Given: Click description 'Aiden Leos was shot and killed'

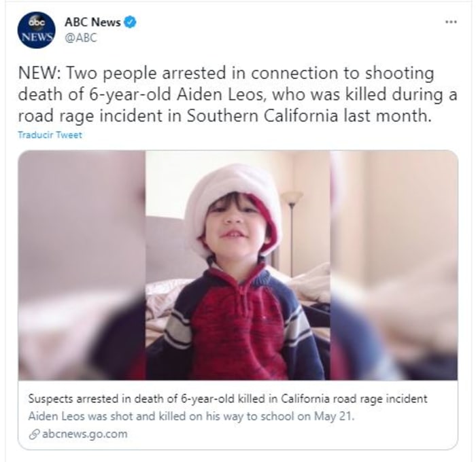Looking at the screenshot, I should click(191, 416).
